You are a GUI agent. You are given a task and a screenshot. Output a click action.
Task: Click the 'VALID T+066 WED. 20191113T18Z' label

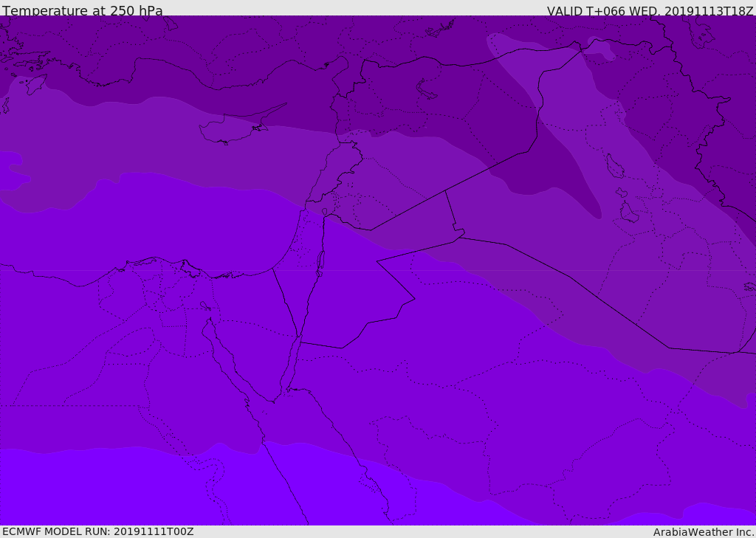pos(650,10)
